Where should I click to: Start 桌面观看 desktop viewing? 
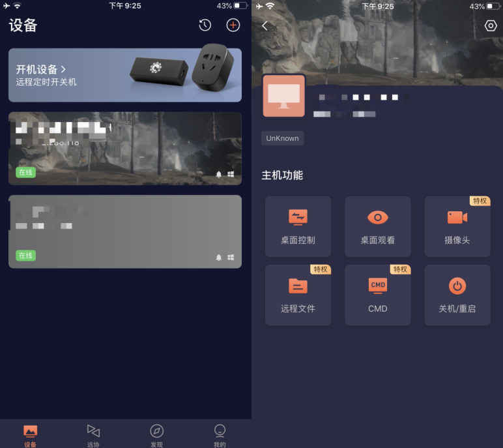(x=377, y=226)
